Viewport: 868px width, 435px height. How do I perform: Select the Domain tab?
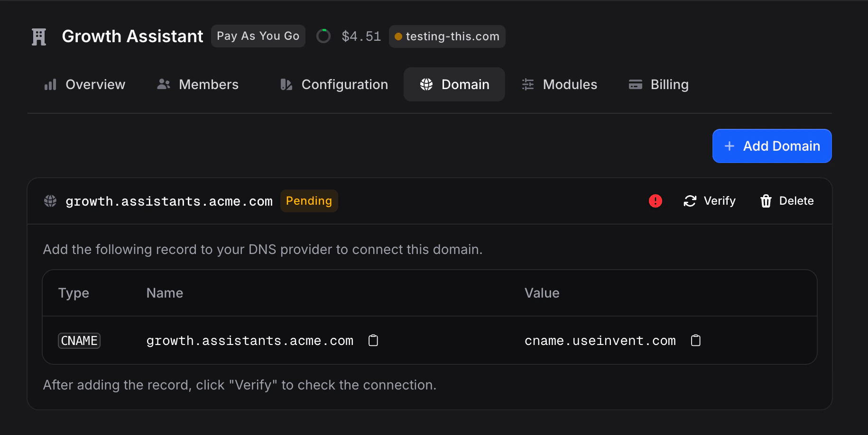coord(454,84)
